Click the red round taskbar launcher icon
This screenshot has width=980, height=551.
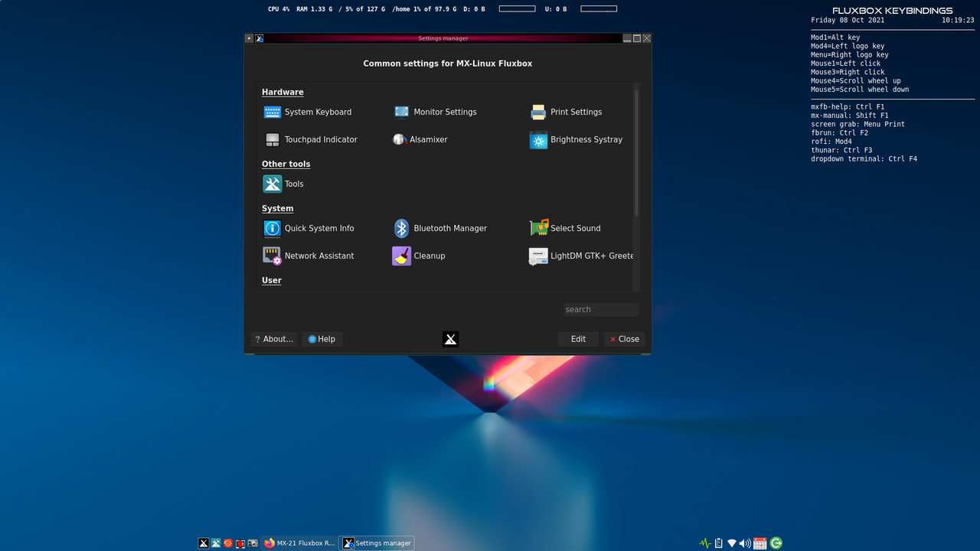point(228,543)
